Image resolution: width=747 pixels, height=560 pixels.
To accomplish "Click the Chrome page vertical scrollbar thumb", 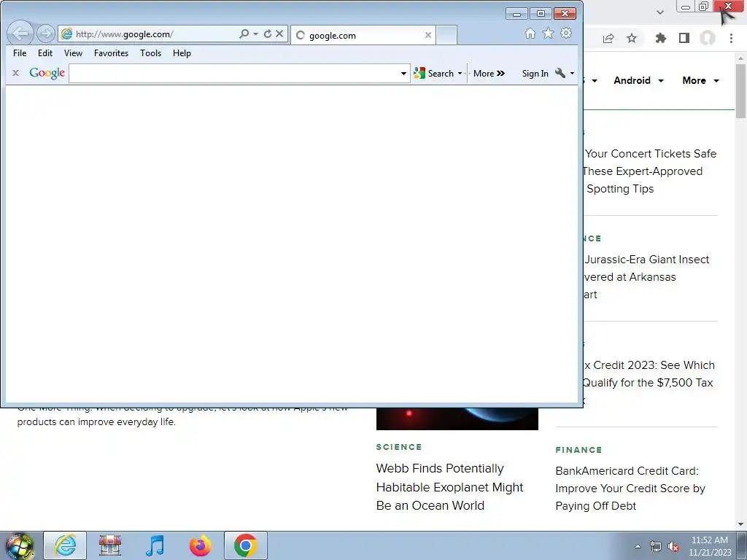I will [741, 90].
